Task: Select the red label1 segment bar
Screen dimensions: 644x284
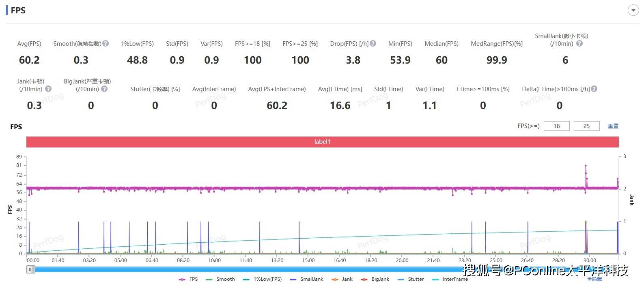Action: click(x=322, y=142)
